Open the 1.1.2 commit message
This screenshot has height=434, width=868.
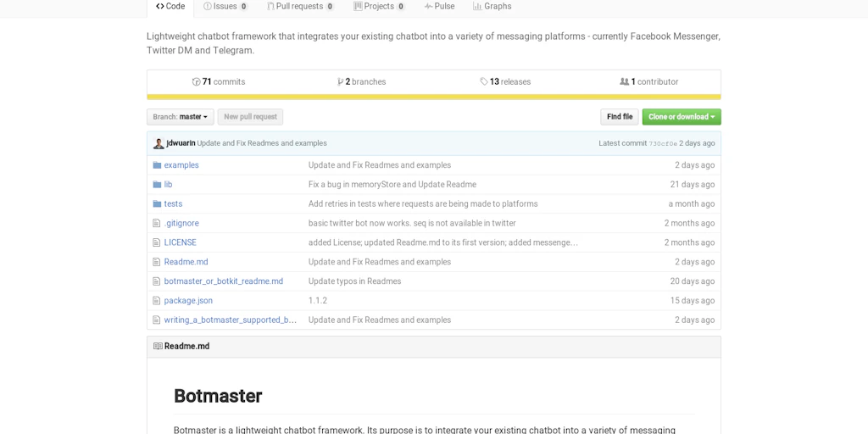318,301
